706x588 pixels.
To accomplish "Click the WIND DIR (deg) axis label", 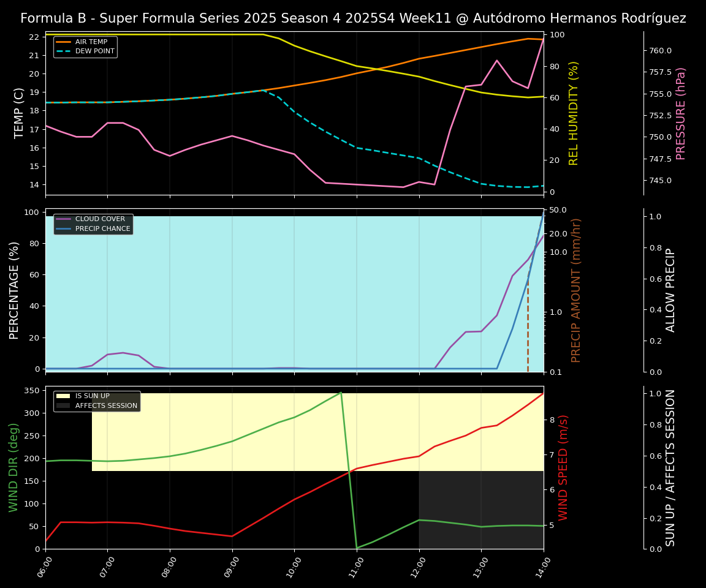I will (x=13, y=467).
